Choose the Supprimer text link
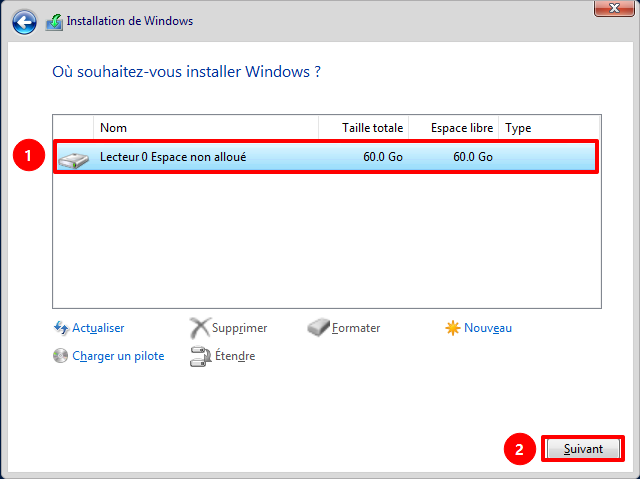640x479 pixels. click(239, 328)
